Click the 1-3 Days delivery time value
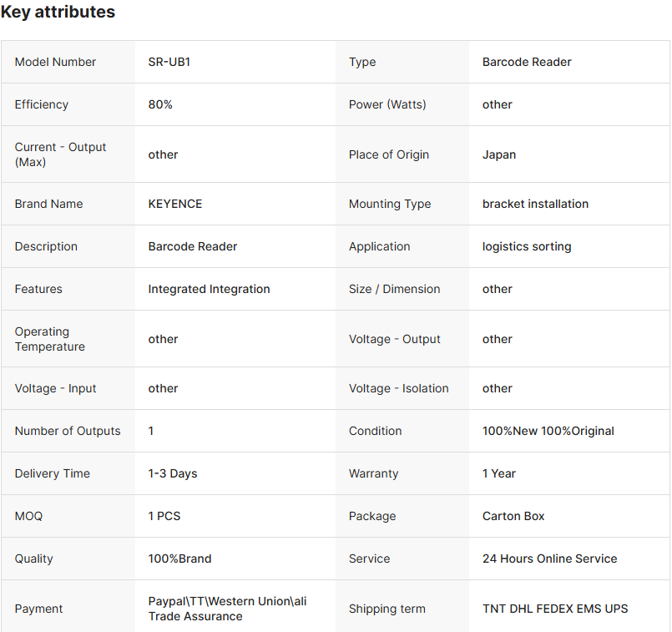The image size is (672, 632). (x=173, y=473)
